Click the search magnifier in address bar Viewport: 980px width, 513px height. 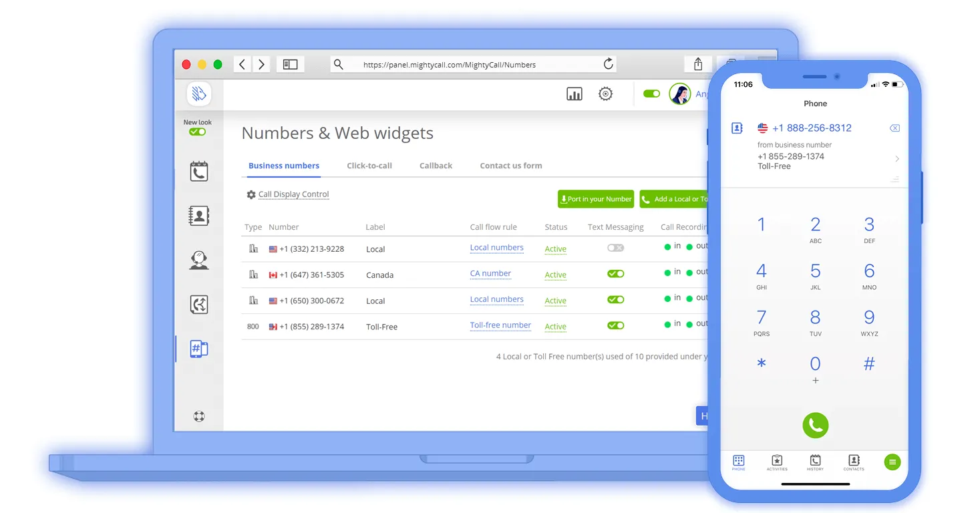point(339,64)
